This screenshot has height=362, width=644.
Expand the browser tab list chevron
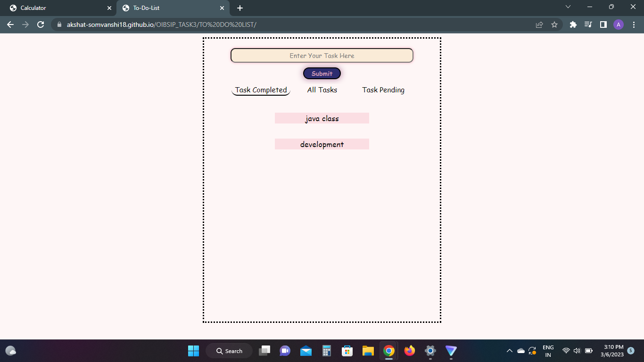coord(568,8)
